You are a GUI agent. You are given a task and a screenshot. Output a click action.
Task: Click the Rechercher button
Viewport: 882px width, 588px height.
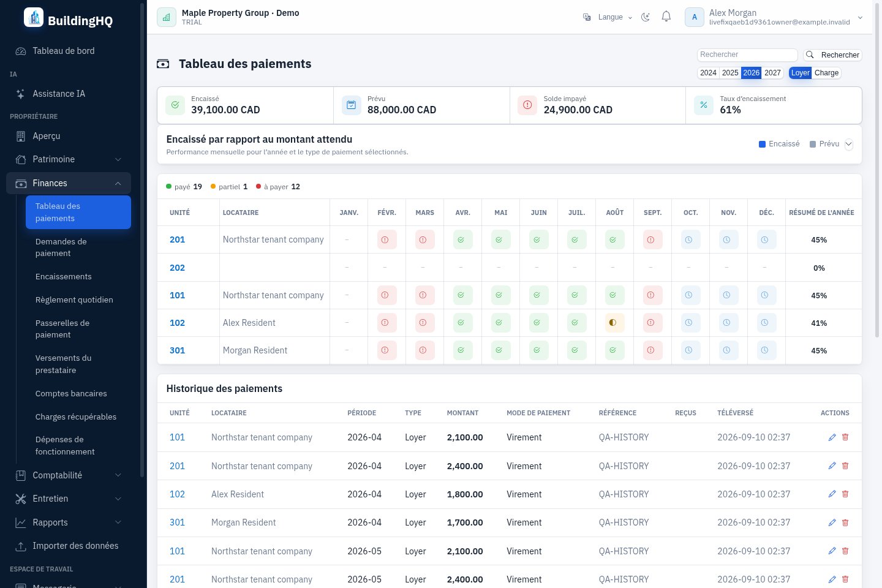pyautogui.click(x=833, y=55)
